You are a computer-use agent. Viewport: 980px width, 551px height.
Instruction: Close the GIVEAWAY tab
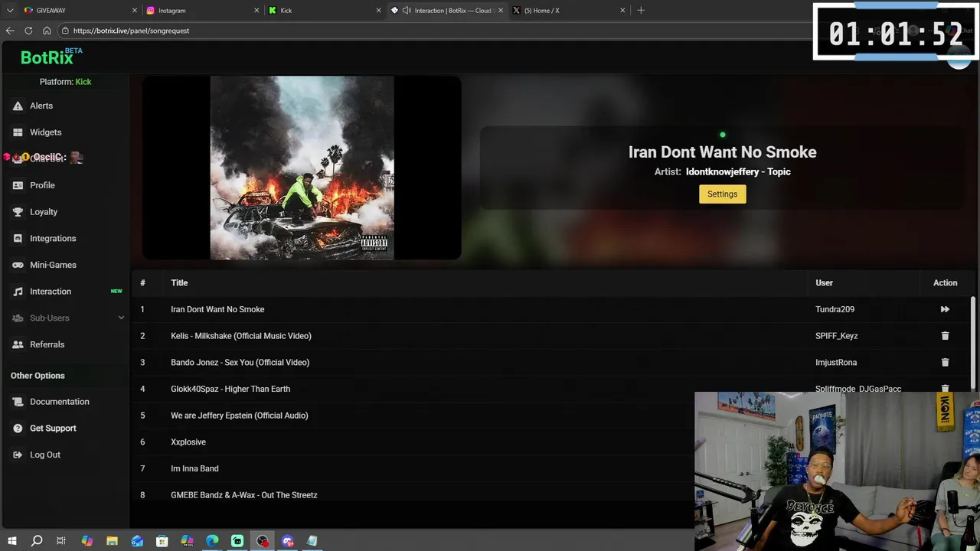click(x=135, y=10)
